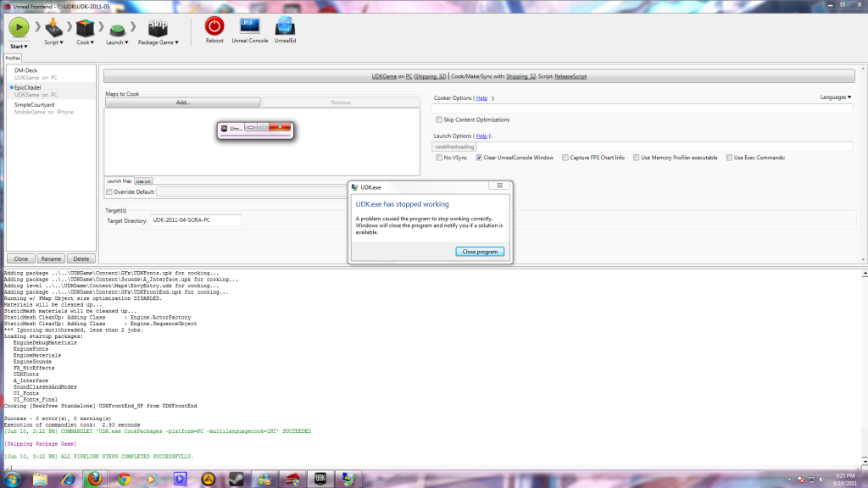Viewport: 868px width, 488px height.
Task: Close the UDK.exe error dialog with X
Action: (499, 186)
